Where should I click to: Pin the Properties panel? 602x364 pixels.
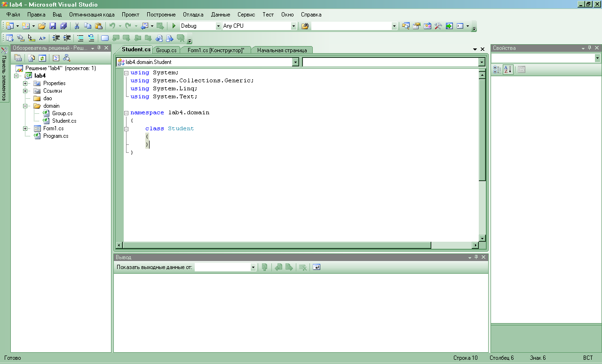pos(590,48)
